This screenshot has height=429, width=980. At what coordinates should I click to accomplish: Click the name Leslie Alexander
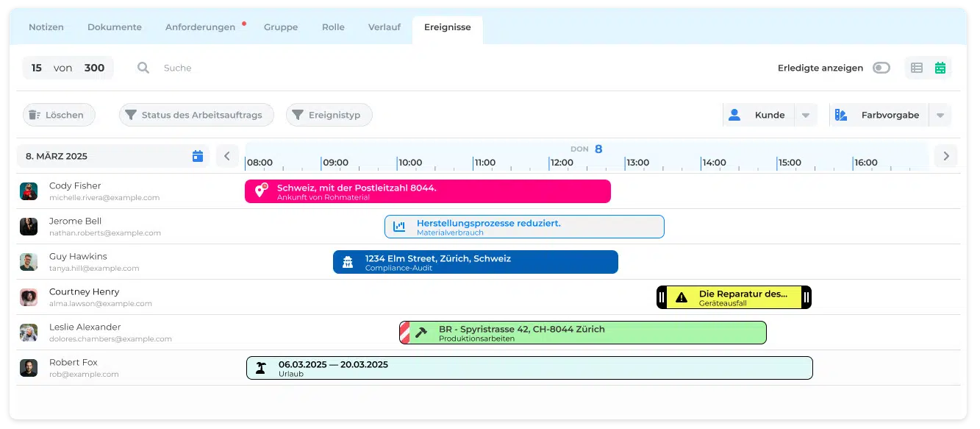(x=85, y=327)
